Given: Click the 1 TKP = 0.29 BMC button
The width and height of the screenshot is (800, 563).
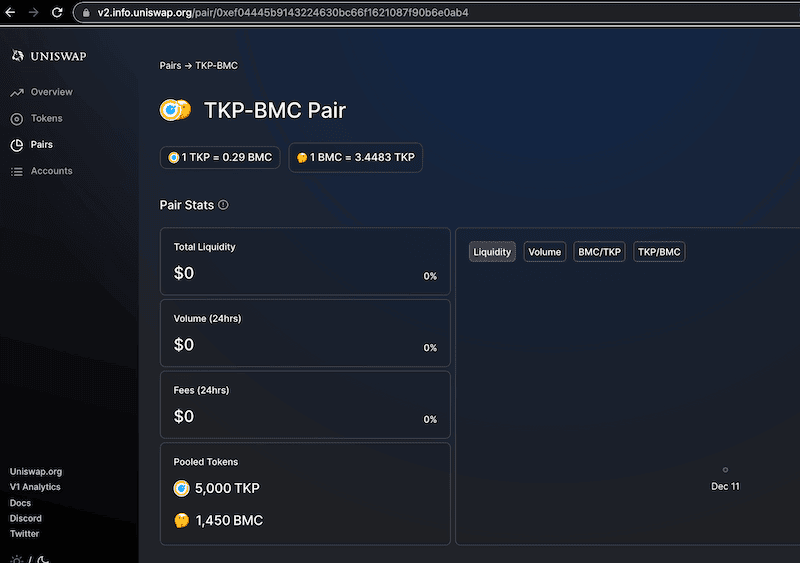Looking at the screenshot, I should pyautogui.click(x=220, y=157).
